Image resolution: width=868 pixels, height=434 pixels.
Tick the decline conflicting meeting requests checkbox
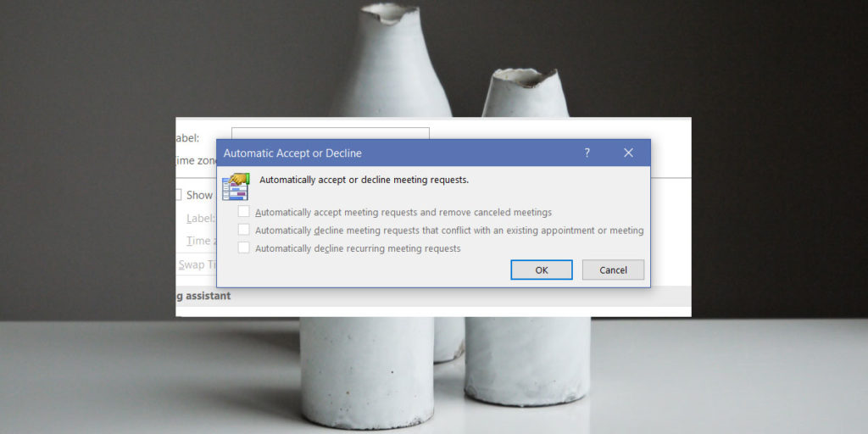244,230
